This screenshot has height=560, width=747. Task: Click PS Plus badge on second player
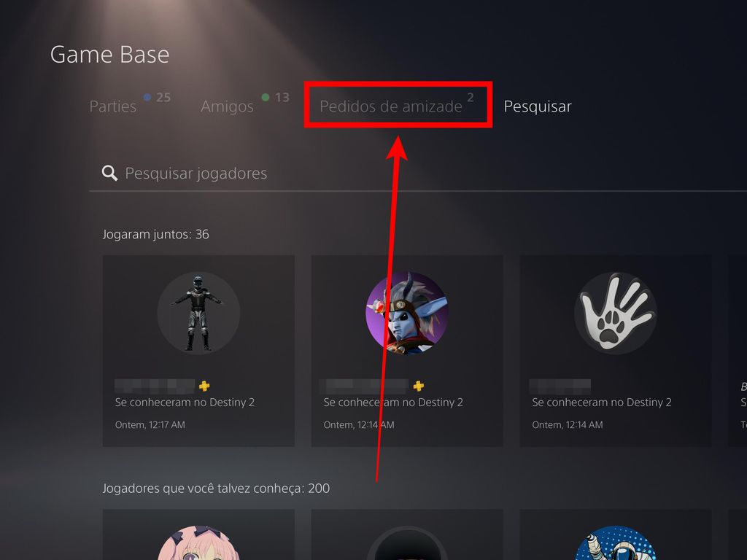tap(419, 386)
